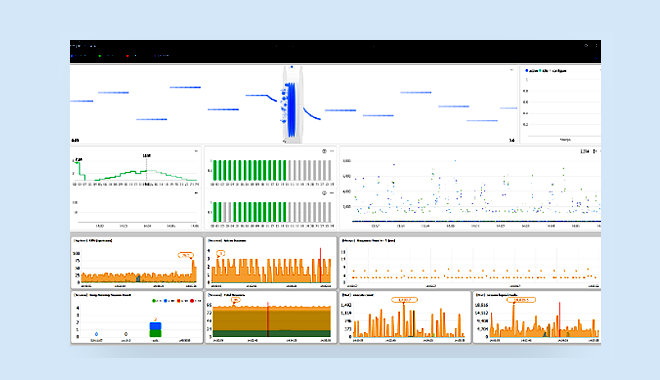The image size is (660, 380).
Task: Open dash menu on lower green bar panel
Action: coord(332,193)
